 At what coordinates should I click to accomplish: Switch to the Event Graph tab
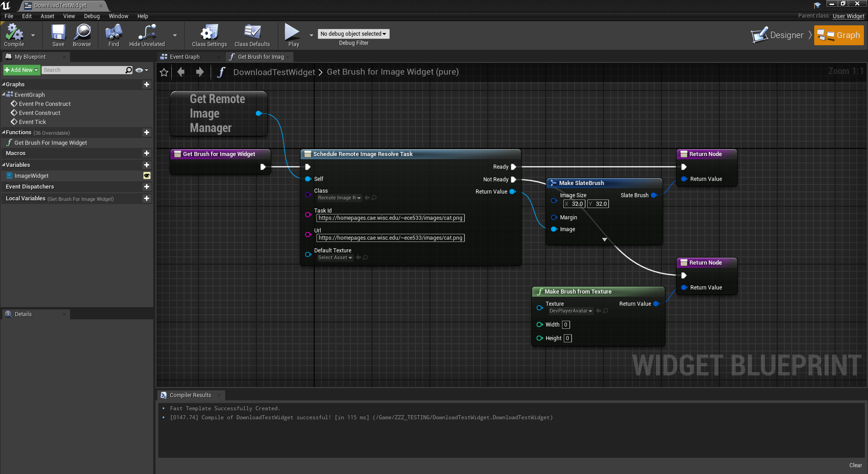[190, 57]
